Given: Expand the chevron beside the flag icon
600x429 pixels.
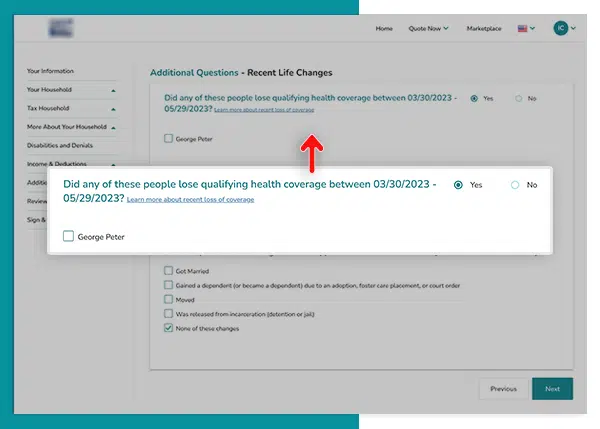Looking at the screenshot, I should pyautogui.click(x=532, y=28).
